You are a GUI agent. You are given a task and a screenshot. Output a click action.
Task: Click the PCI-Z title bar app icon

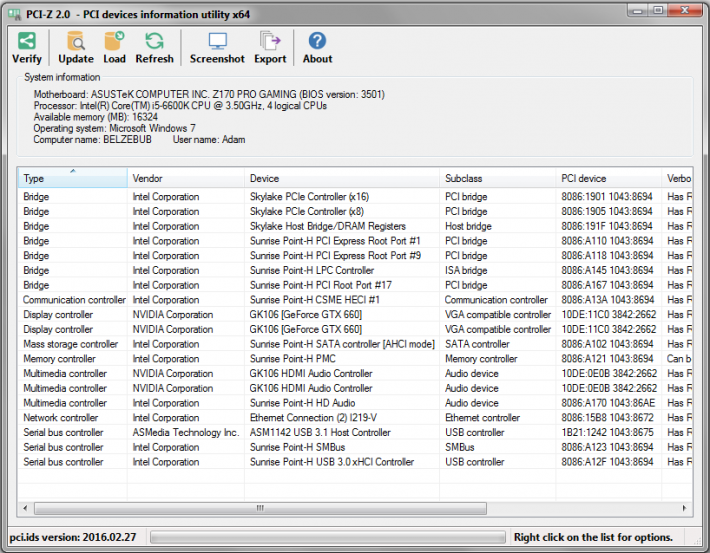[x=14, y=14]
